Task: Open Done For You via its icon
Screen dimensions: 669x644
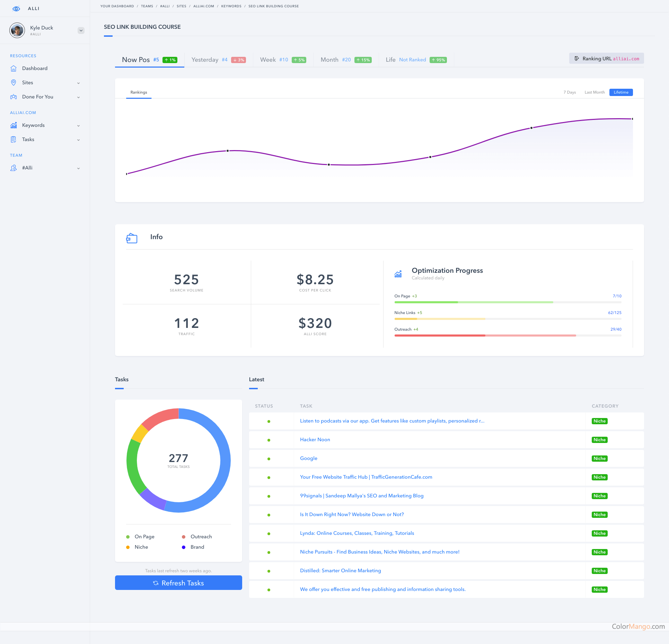Action: click(x=13, y=97)
